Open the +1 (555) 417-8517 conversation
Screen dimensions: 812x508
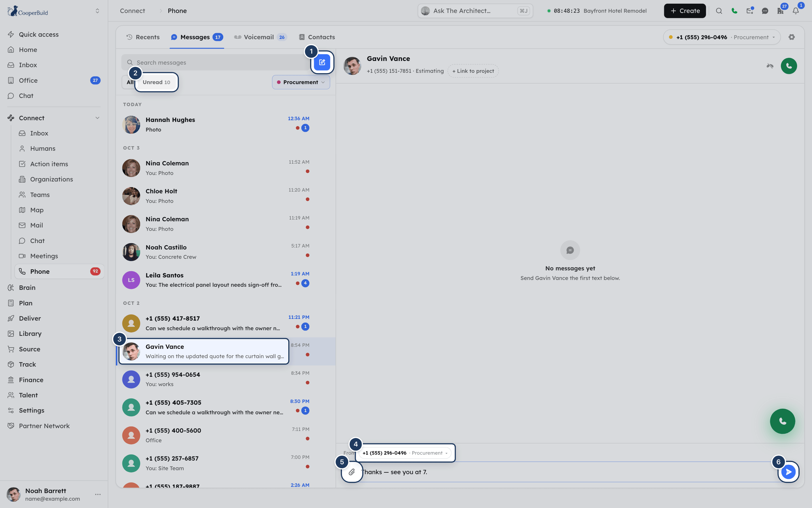pyautogui.click(x=226, y=323)
